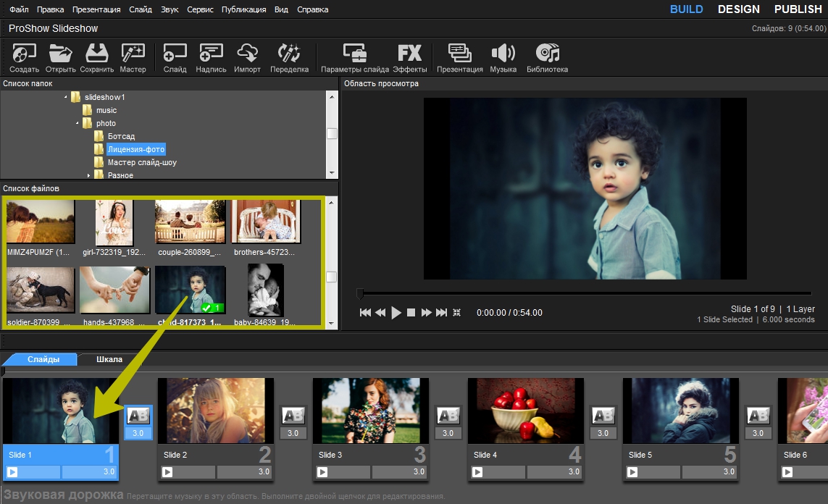This screenshot has width=828, height=504.
Task: Play Slide 1 with its play button
Action: coord(12,472)
